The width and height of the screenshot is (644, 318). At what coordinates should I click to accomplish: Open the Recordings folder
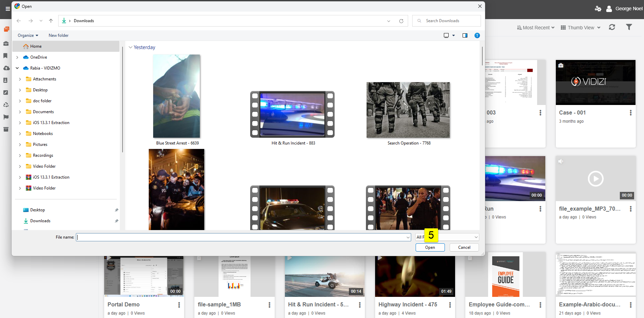click(43, 155)
